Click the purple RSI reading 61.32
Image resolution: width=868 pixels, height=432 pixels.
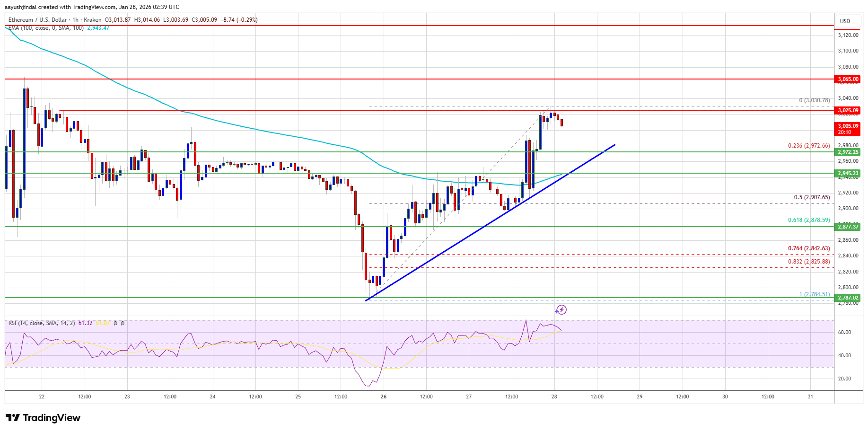coord(85,324)
